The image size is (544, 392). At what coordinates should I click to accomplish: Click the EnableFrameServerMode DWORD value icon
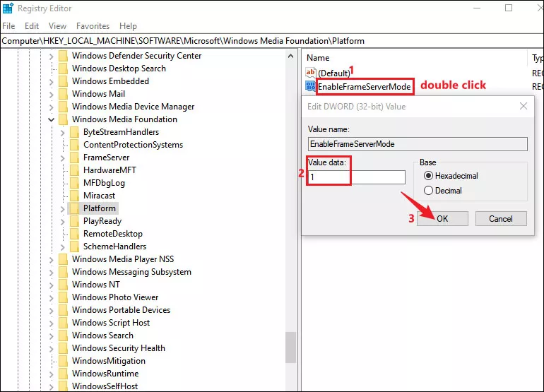[x=311, y=86]
